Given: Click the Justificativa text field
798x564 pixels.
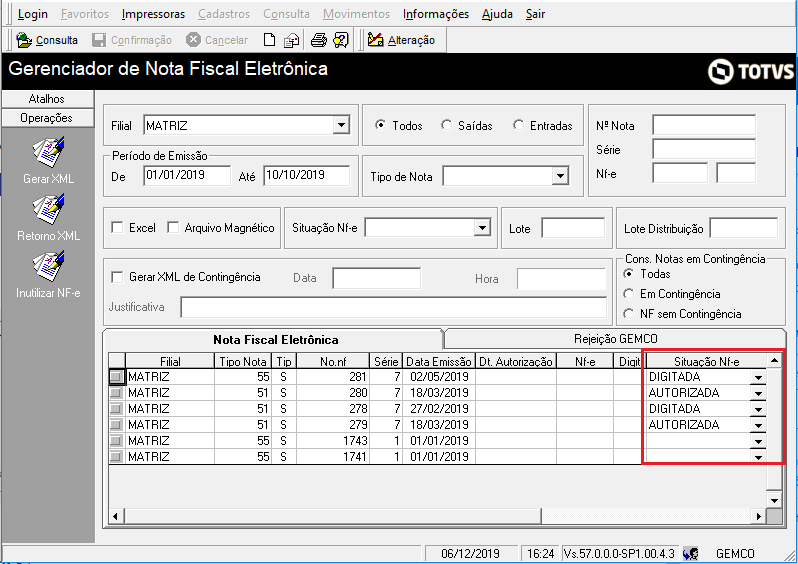Looking at the screenshot, I should click(x=393, y=307).
